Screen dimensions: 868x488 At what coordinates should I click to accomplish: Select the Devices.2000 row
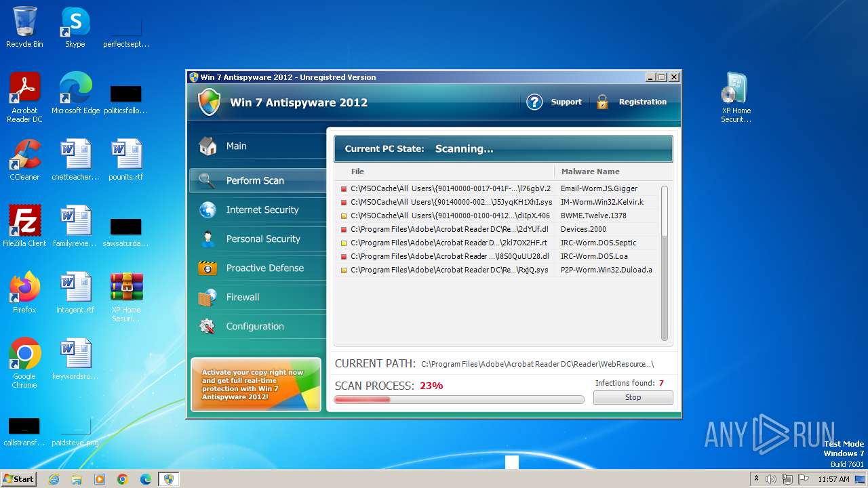497,229
